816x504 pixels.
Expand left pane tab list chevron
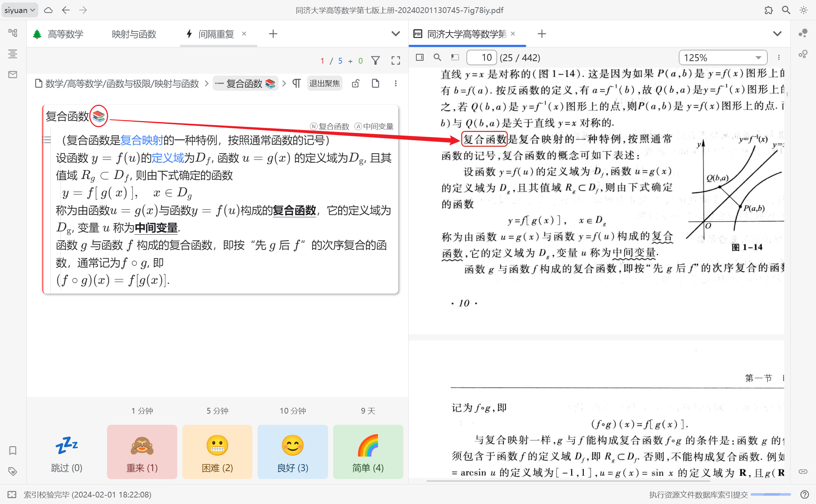(x=396, y=34)
